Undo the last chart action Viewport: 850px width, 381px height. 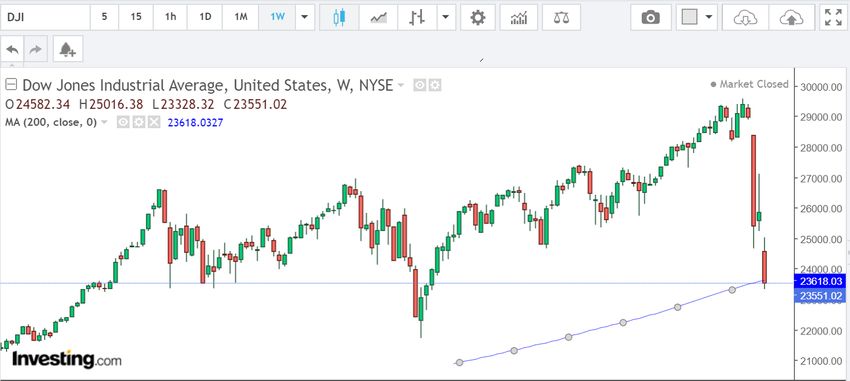pyautogui.click(x=13, y=50)
